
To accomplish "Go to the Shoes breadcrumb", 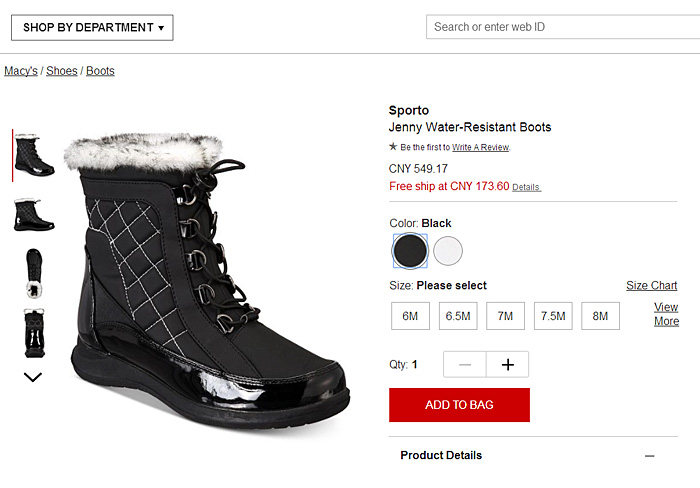I will pyautogui.click(x=62, y=71).
